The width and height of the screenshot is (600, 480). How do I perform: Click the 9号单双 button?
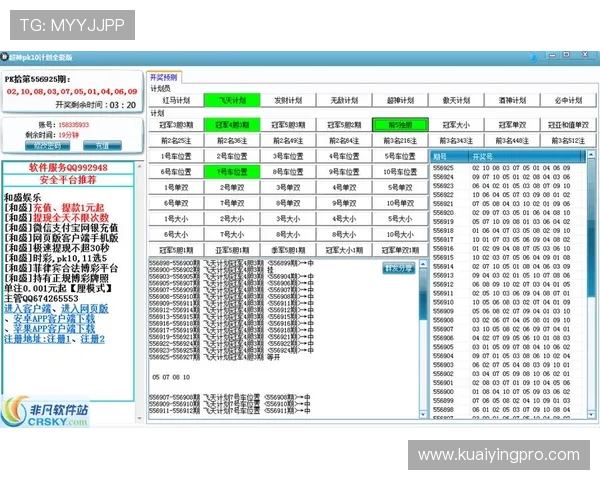point(344,203)
